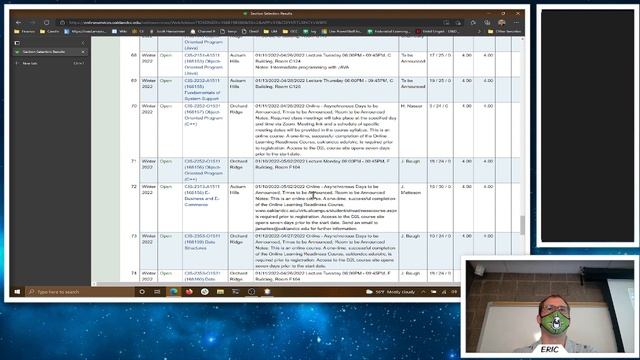Image resolution: width=640 pixels, height=360 pixels.
Task: Show hidden system tray icons
Action: (x=423, y=291)
